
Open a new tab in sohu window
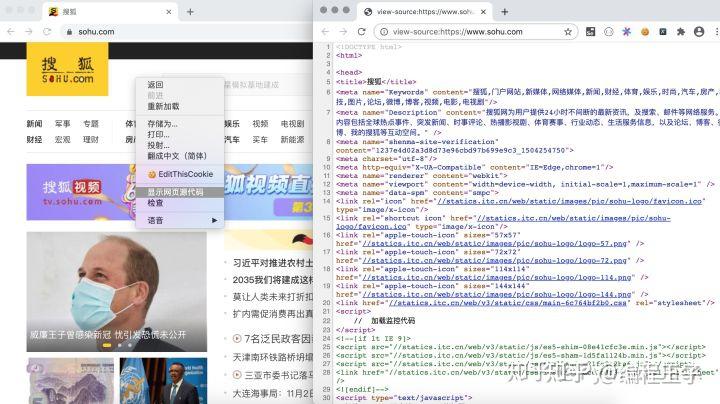(190, 12)
